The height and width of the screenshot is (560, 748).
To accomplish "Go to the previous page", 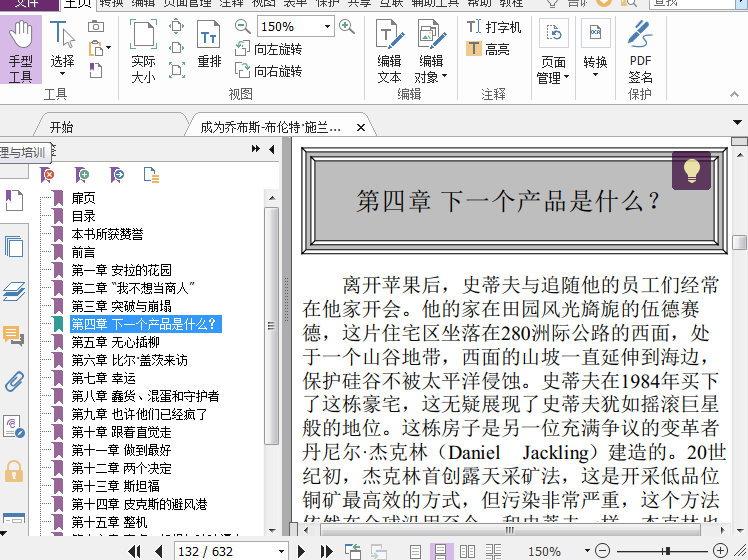I will click(x=159, y=551).
